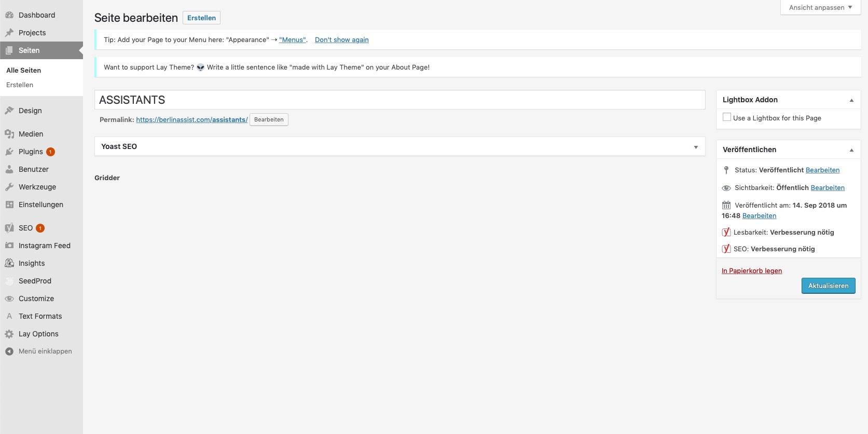The width and height of the screenshot is (868, 434).
Task: Click the Instagram Feed camera icon
Action: [x=9, y=246]
